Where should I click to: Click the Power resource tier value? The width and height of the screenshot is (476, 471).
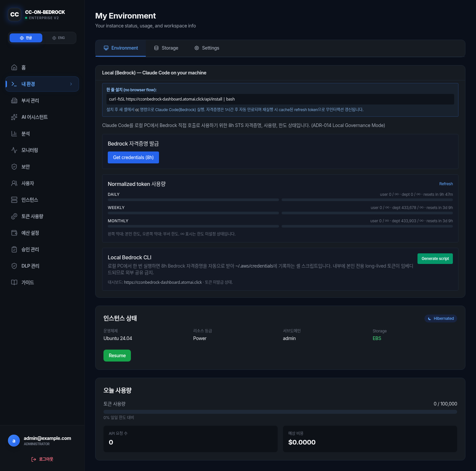coord(200,338)
